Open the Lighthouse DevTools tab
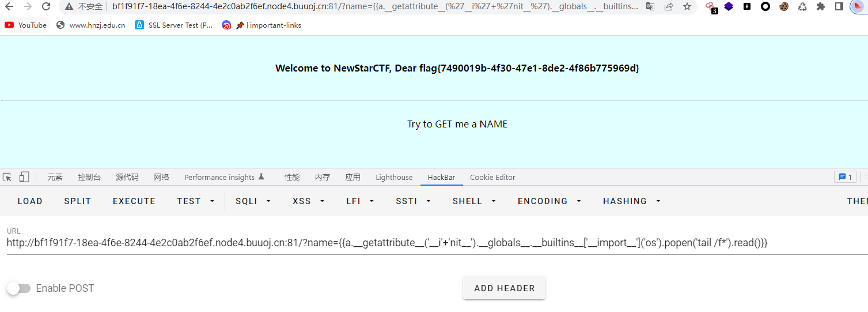 [394, 178]
